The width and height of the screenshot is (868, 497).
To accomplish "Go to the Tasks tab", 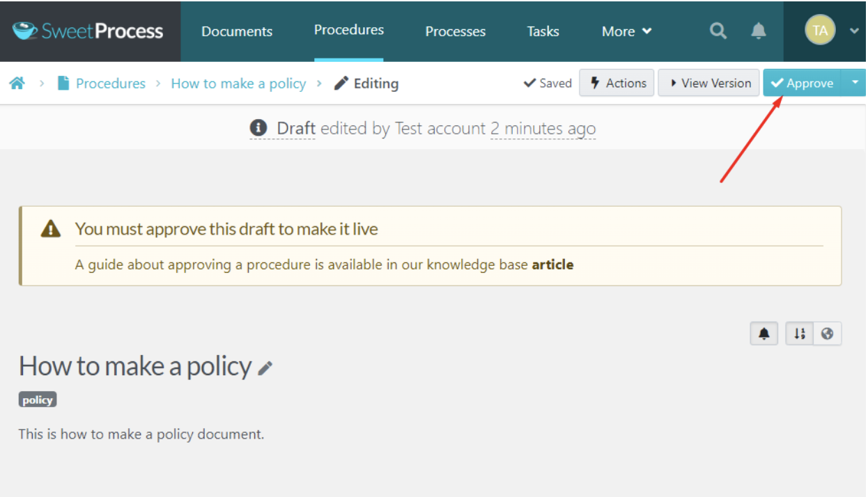I will tap(543, 31).
